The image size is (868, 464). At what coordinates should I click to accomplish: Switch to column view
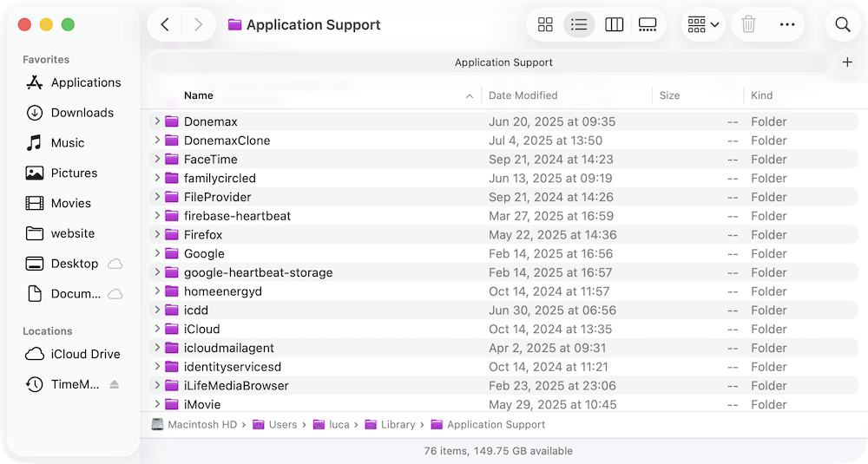pyautogui.click(x=614, y=24)
